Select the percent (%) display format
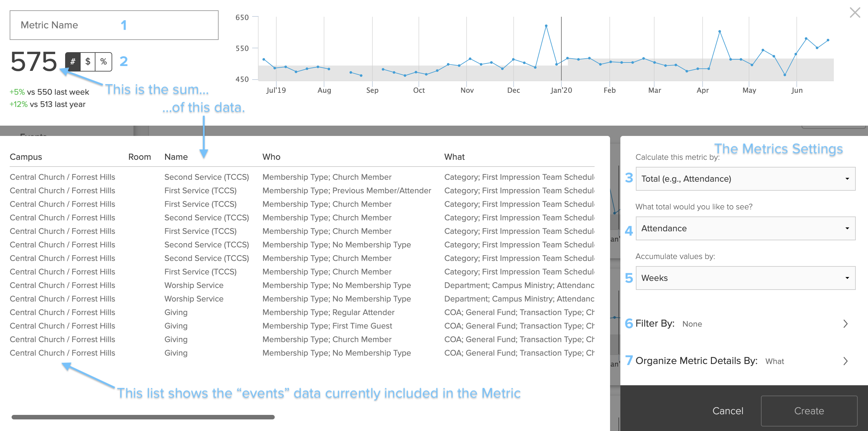 coord(104,62)
